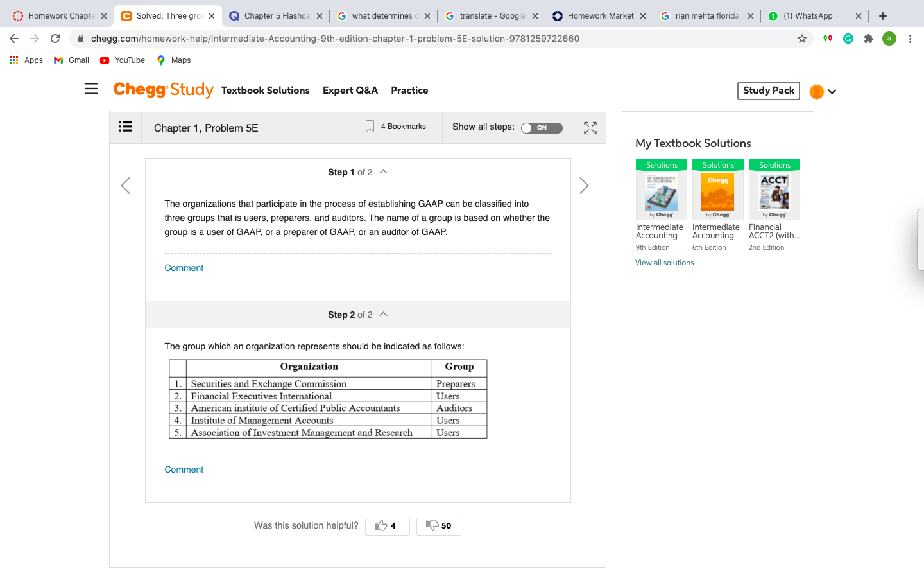
Task: Switch to the what determines tab
Action: pos(384,16)
